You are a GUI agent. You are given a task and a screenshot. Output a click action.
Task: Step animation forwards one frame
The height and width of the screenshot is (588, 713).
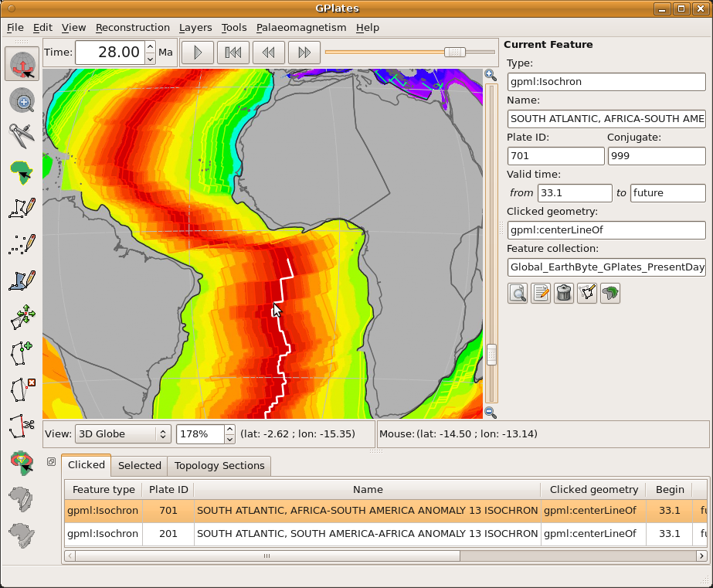(x=304, y=53)
